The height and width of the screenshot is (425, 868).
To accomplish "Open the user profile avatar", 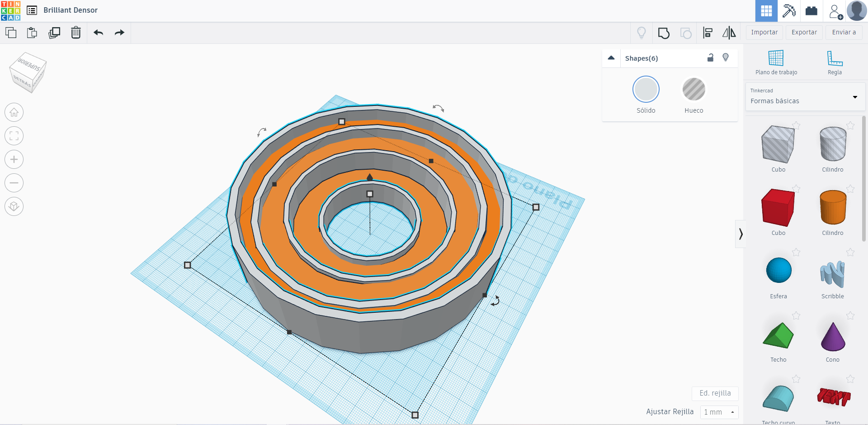I will tap(857, 10).
